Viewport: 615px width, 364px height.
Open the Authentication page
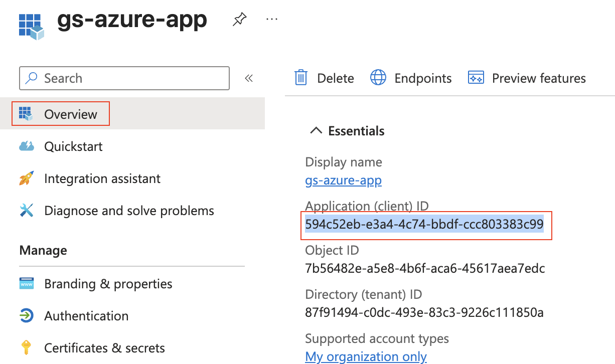[86, 315]
